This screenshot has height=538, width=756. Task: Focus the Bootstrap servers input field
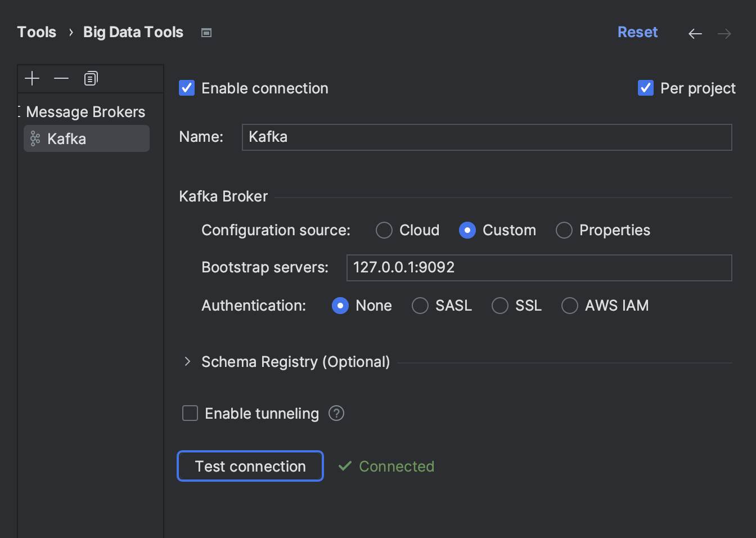tap(539, 268)
